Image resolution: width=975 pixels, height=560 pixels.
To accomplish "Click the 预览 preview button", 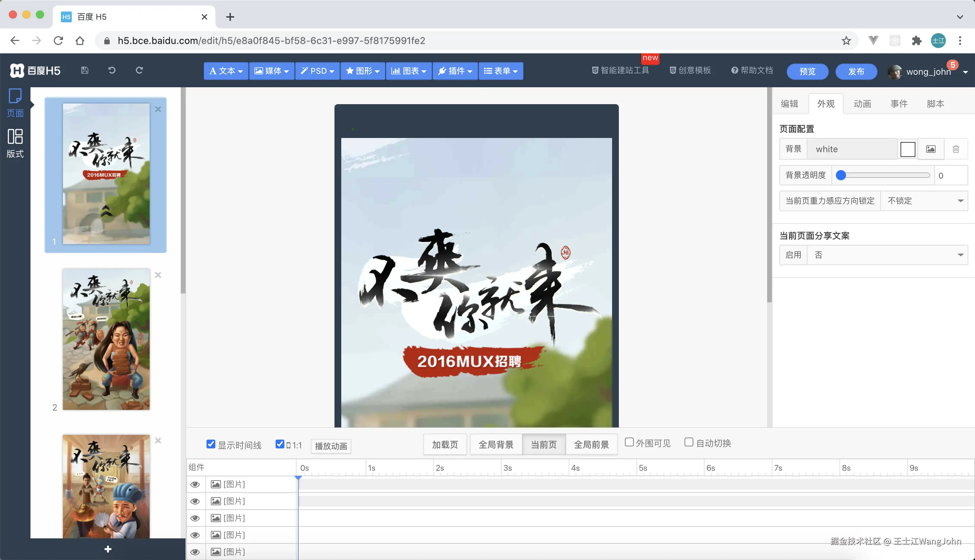I will [x=807, y=72].
